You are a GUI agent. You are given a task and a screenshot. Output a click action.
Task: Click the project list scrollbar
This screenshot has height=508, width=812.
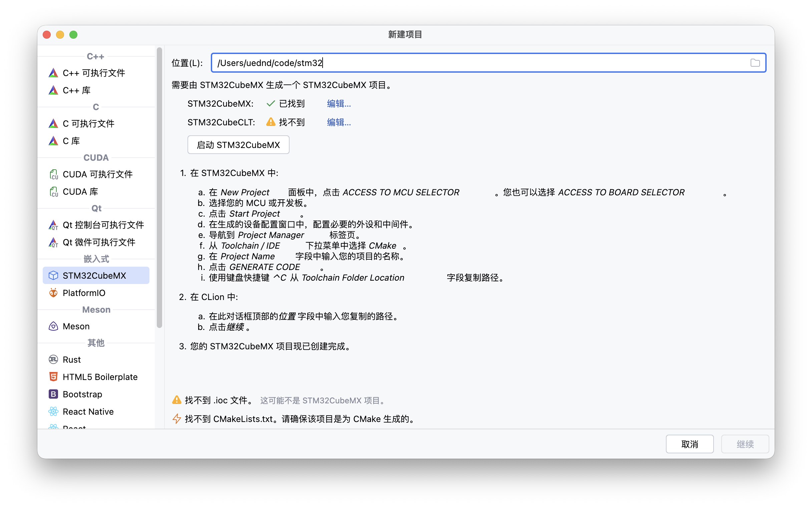click(x=159, y=187)
